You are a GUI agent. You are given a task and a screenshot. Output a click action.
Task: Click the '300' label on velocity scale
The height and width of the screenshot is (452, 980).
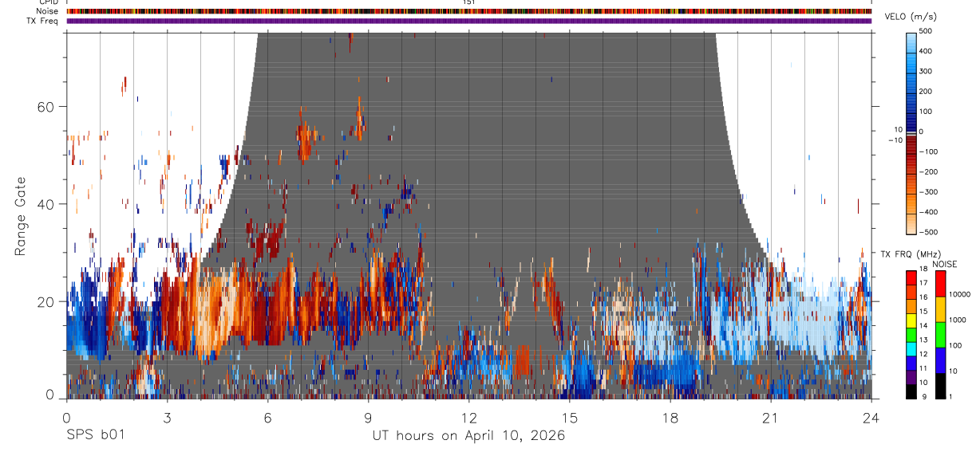point(926,71)
